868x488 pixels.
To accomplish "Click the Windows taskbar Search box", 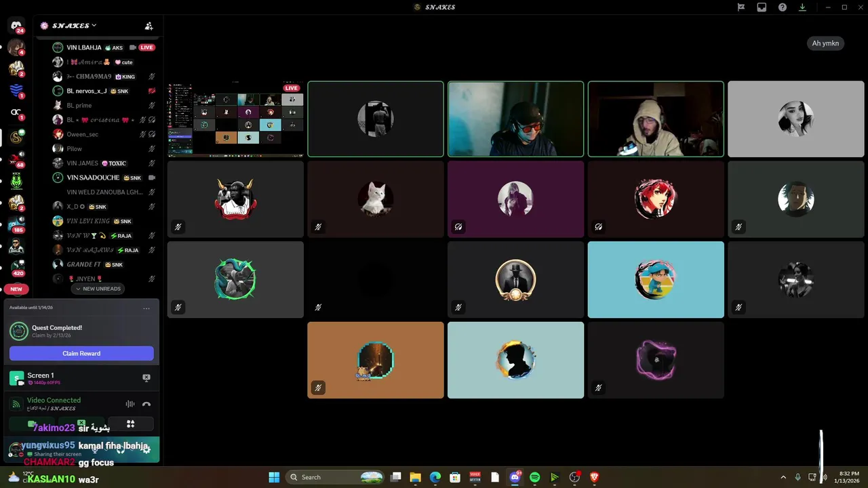I will [335, 477].
